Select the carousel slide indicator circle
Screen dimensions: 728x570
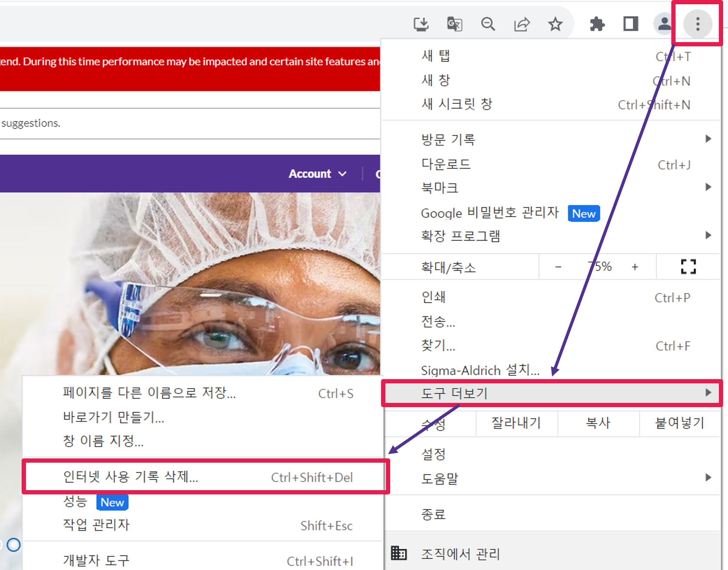(x=14, y=545)
